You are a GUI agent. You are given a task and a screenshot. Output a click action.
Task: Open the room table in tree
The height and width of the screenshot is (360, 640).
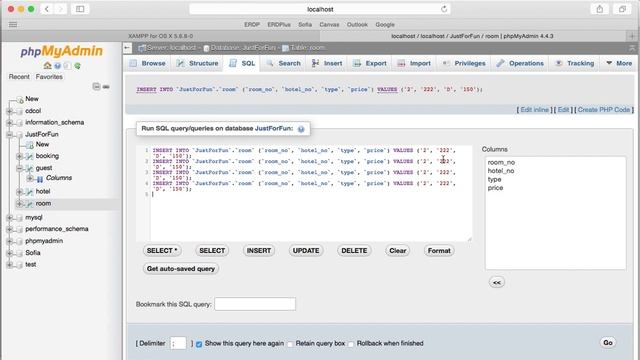point(43,203)
